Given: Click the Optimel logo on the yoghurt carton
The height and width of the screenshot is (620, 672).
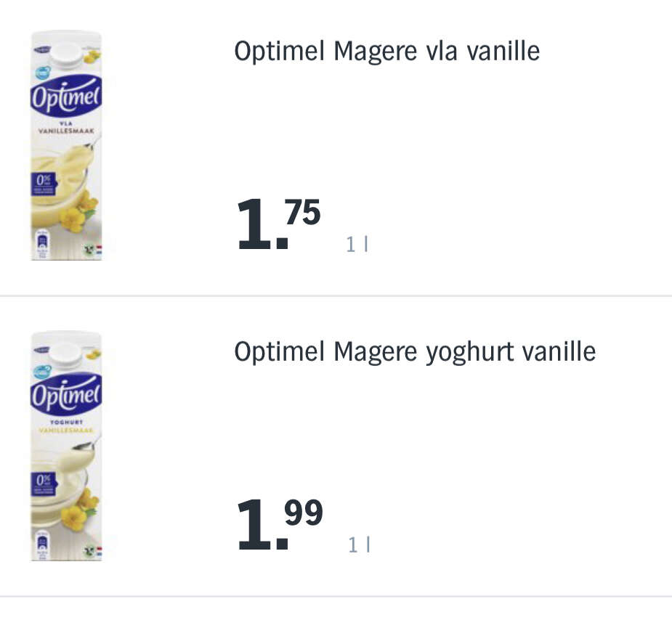Looking at the screenshot, I should click(x=66, y=395).
